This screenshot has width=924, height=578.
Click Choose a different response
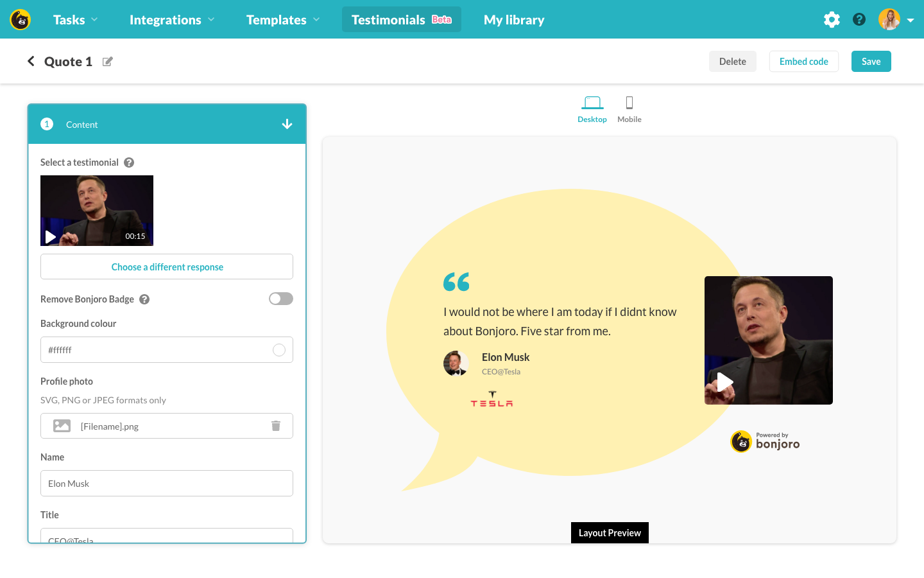pyautogui.click(x=167, y=267)
